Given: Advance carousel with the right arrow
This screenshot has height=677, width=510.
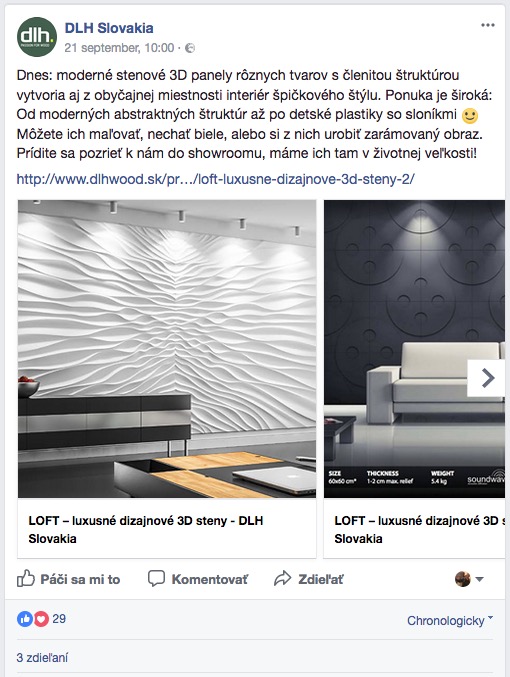Looking at the screenshot, I should coord(487,378).
